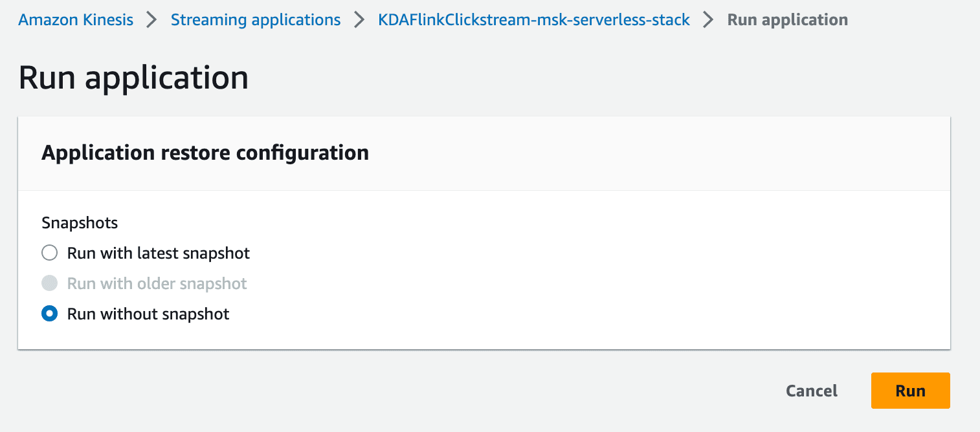Click the disabled older snapshot radio circle
This screenshot has height=432, width=980.
(50, 283)
